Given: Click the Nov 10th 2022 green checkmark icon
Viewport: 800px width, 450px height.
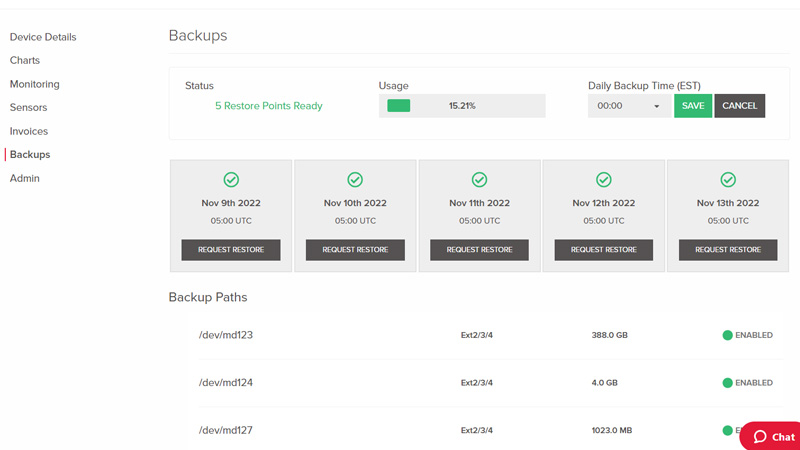Looking at the screenshot, I should 355,180.
